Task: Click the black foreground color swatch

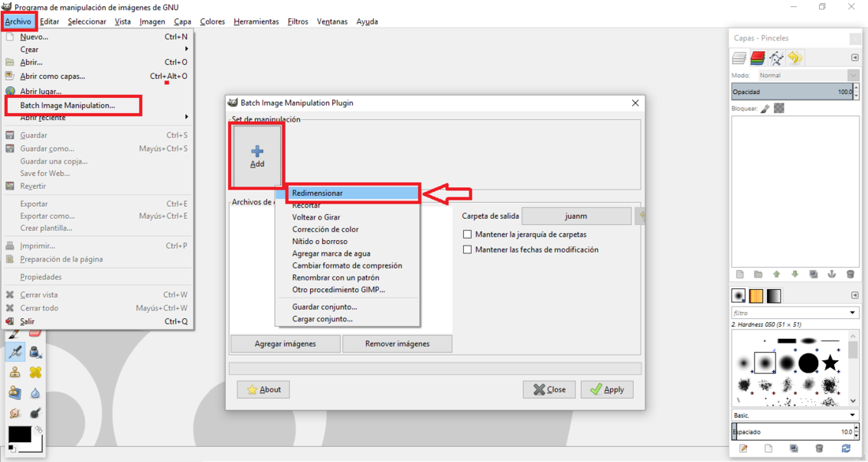Action: point(19,434)
